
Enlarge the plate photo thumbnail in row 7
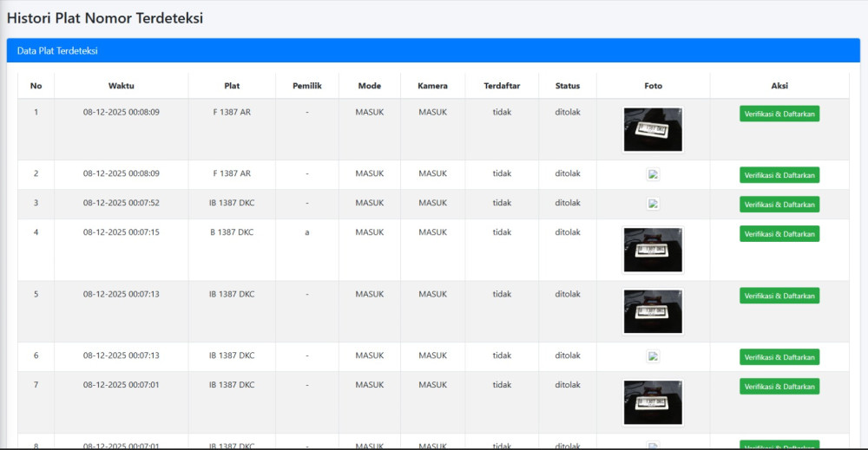point(653,402)
